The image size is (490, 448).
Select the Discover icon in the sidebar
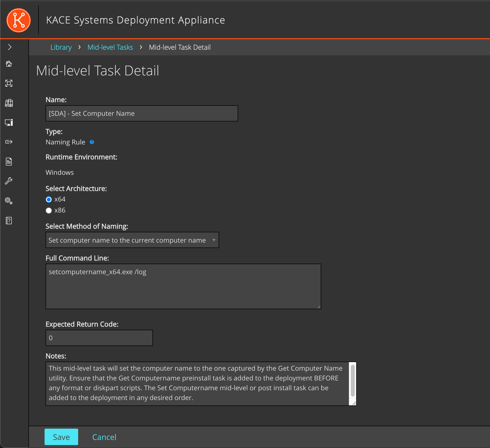(9, 83)
